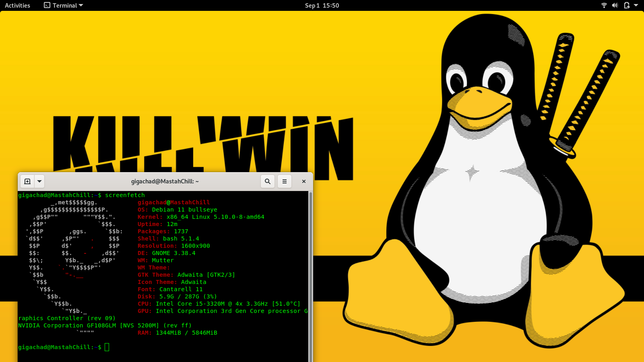Expand the new tab options dropdown
The height and width of the screenshot is (362, 644).
click(x=39, y=181)
